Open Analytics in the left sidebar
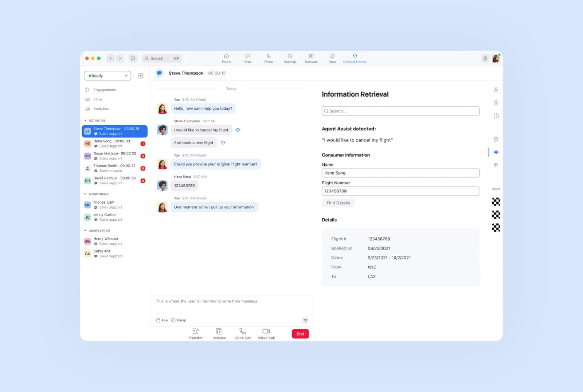This screenshot has width=583, height=392. [101, 109]
